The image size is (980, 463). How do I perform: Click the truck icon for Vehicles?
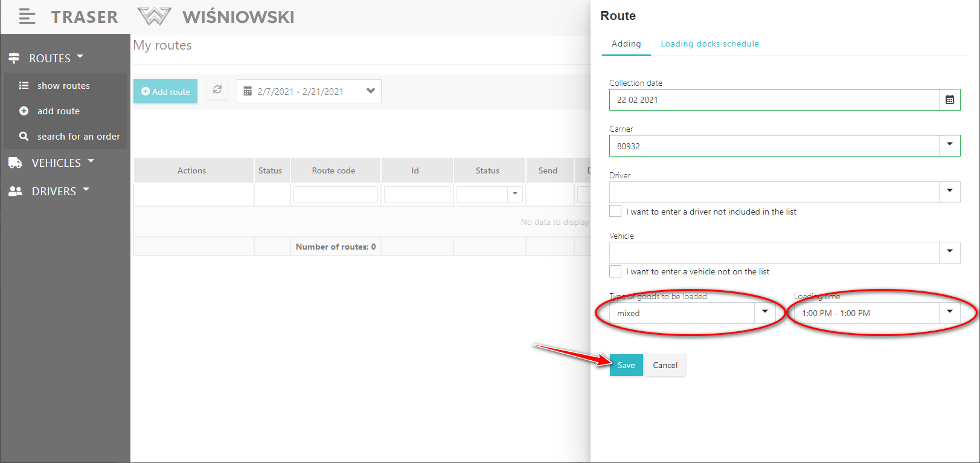coord(15,163)
